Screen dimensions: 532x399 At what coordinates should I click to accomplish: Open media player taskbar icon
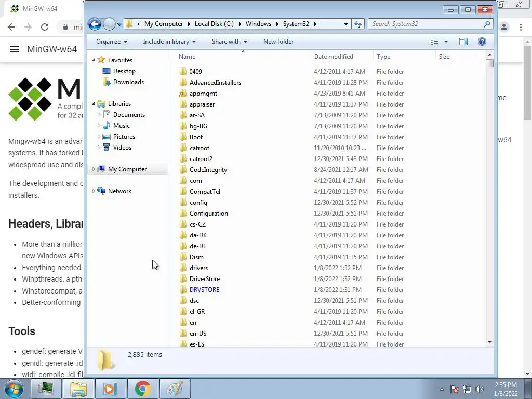click(111, 389)
